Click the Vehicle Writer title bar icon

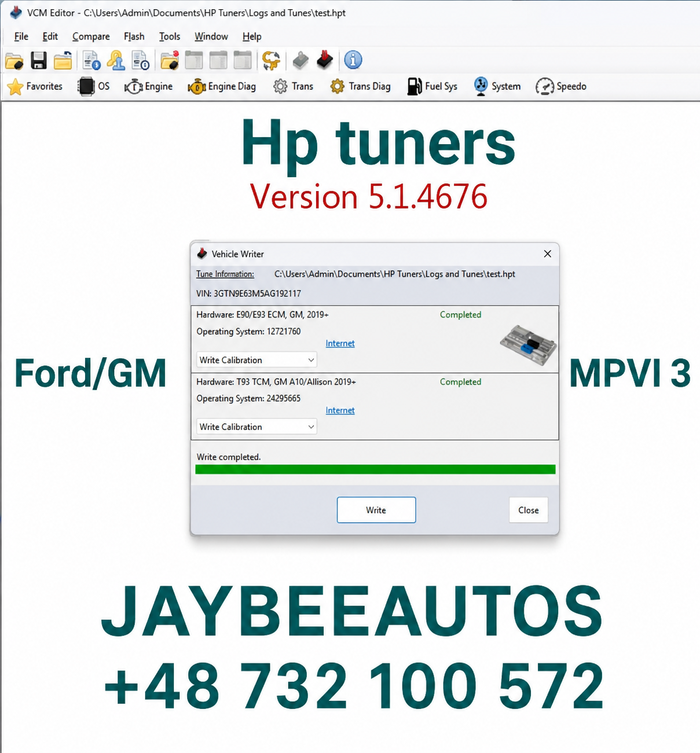click(202, 254)
